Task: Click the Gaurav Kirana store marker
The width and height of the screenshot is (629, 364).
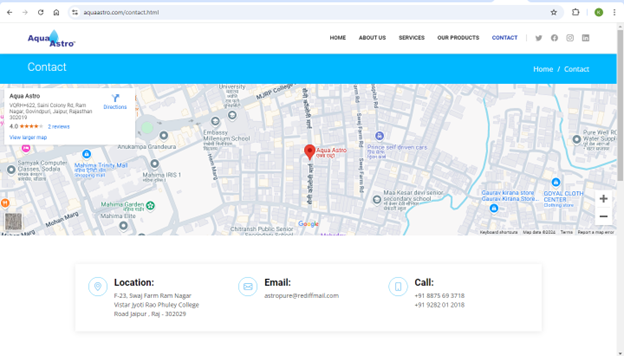Action: [494, 208]
